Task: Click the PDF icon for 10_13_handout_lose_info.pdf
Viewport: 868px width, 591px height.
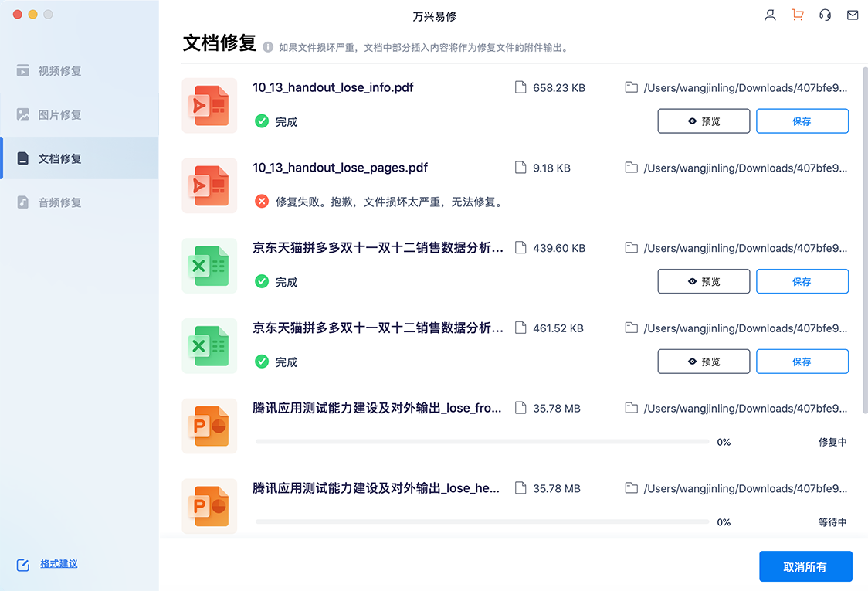Action: click(x=209, y=105)
